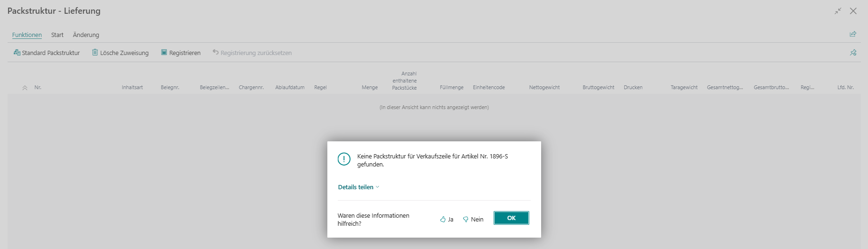Viewport: 868px width, 249px height.
Task: Expand the Details teilen chevron
Action: coord(378,187)
